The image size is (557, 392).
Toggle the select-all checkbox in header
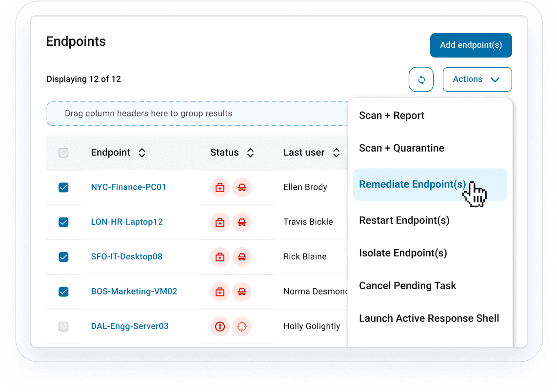click(x=63, y=153)
